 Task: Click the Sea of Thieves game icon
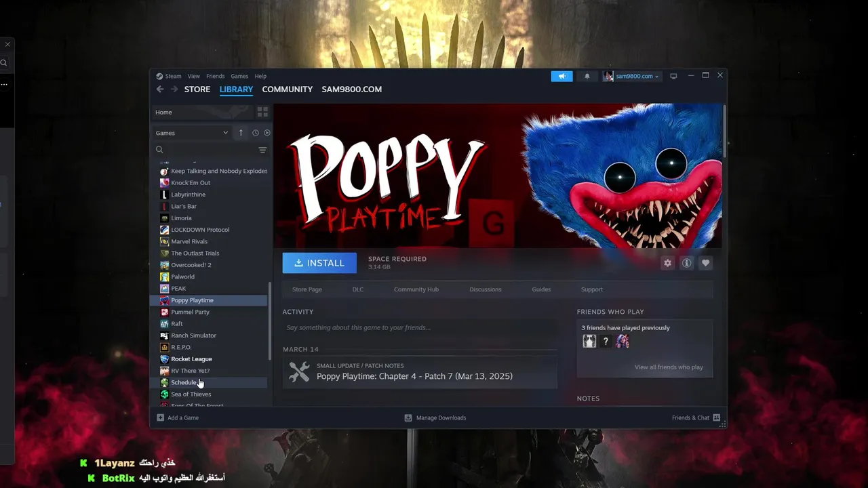pyautogui.click(x=164, y=394)
